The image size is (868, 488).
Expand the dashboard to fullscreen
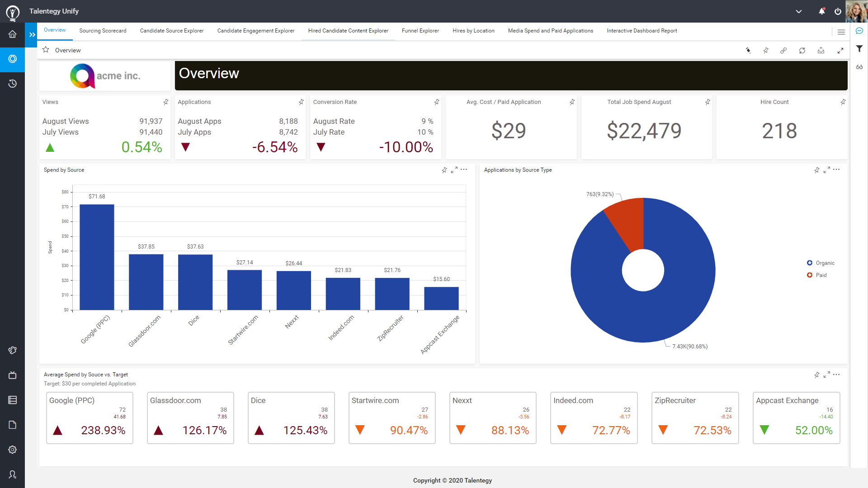(x=841, y=51)
